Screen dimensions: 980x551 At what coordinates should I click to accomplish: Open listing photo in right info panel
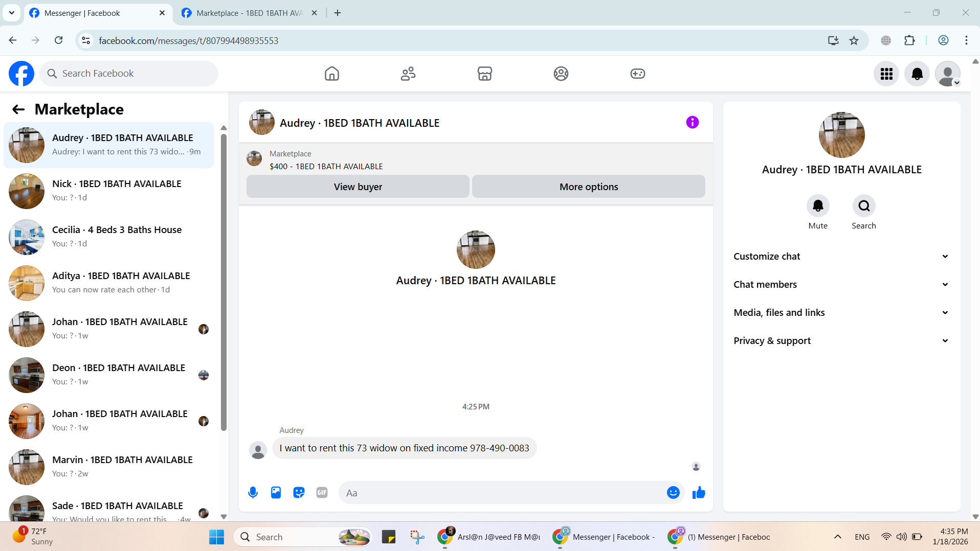[x=841, y=135]
